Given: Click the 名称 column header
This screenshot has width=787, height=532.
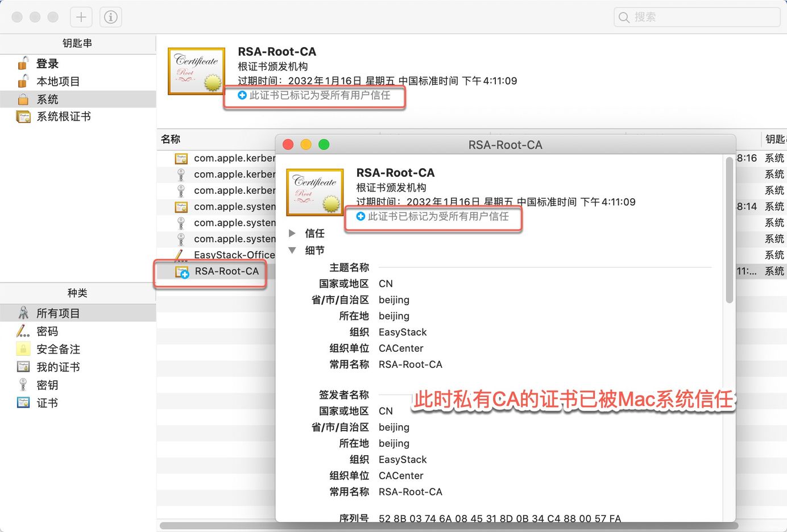Looking at the screenshot, I should (x=171, y=139).
